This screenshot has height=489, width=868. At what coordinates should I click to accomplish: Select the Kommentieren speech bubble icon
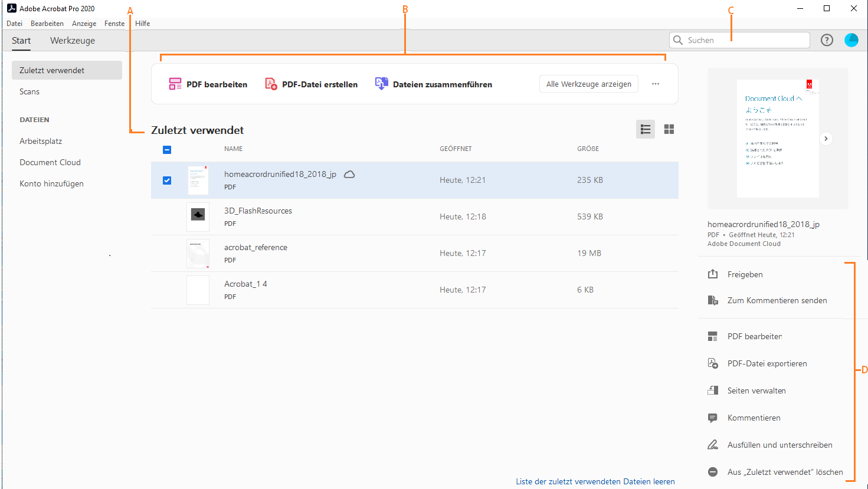713,418
